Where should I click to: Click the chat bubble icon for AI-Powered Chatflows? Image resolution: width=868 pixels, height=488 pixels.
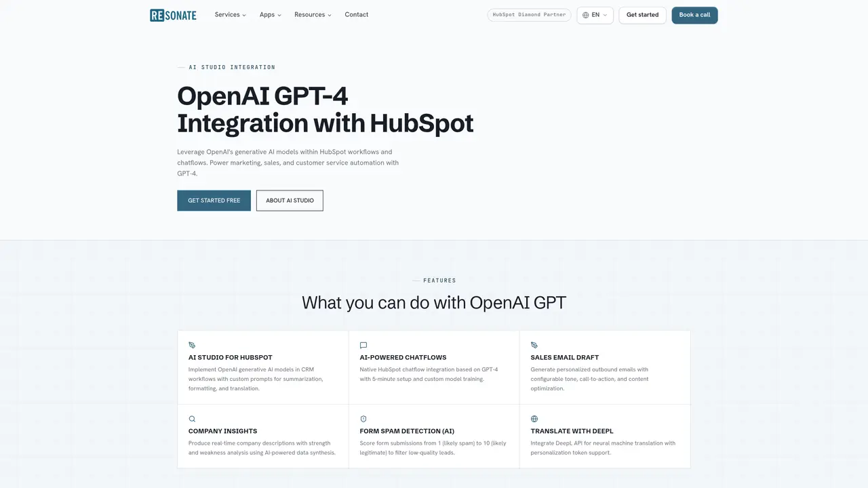tap(363, 345)
